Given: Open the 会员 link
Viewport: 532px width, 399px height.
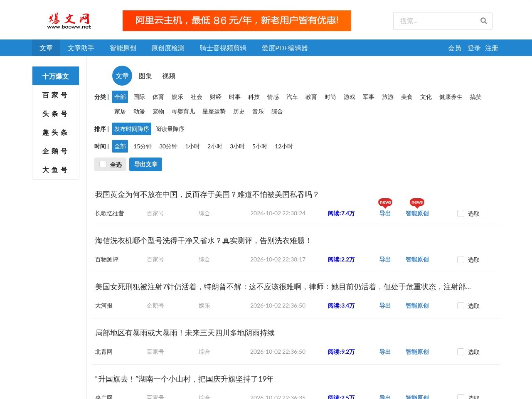Looking at the screenshot, I should (x=455, y=48).
